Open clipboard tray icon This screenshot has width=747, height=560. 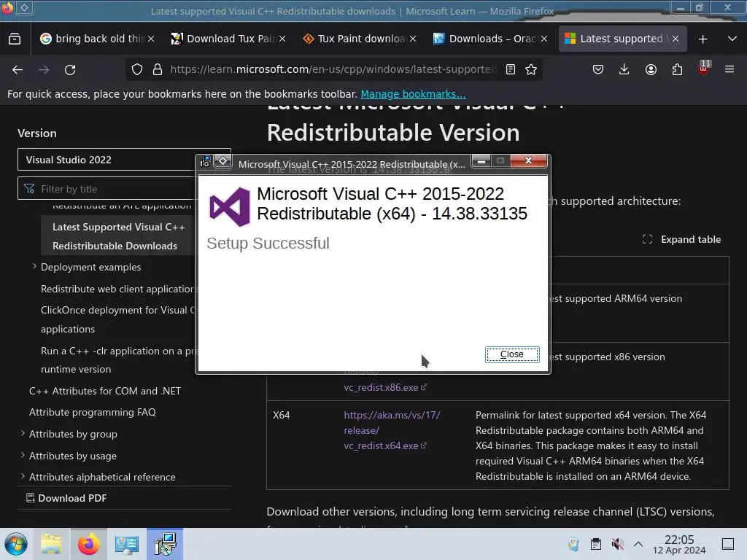[595, 544]
